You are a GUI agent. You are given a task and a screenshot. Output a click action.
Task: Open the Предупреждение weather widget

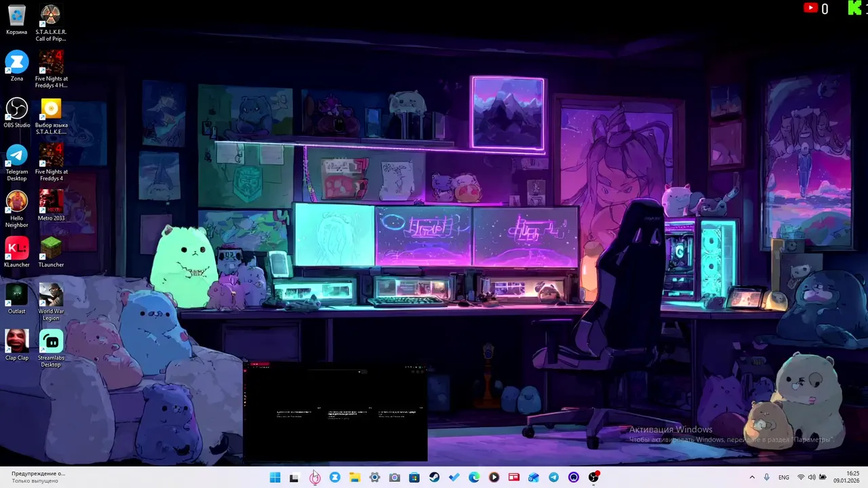pyautogui.click(x=37, y=477)
